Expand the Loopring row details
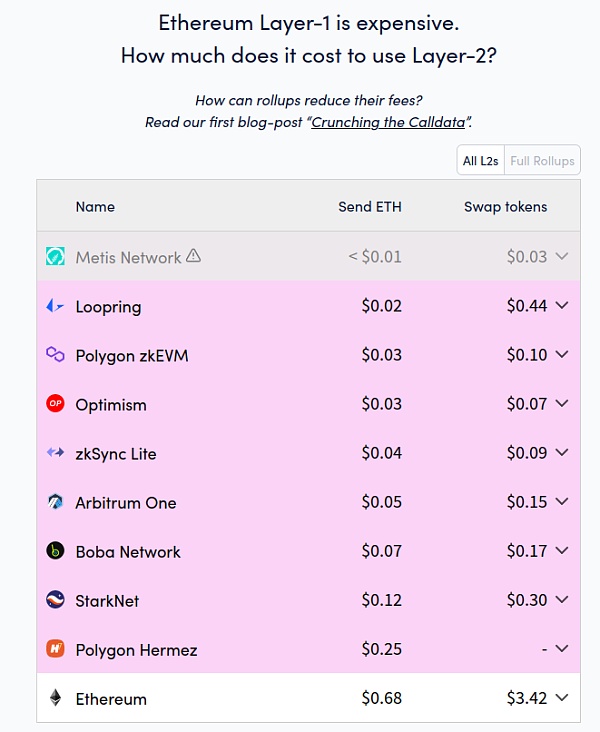Screen dimensions: 600x732 (561, 306)
